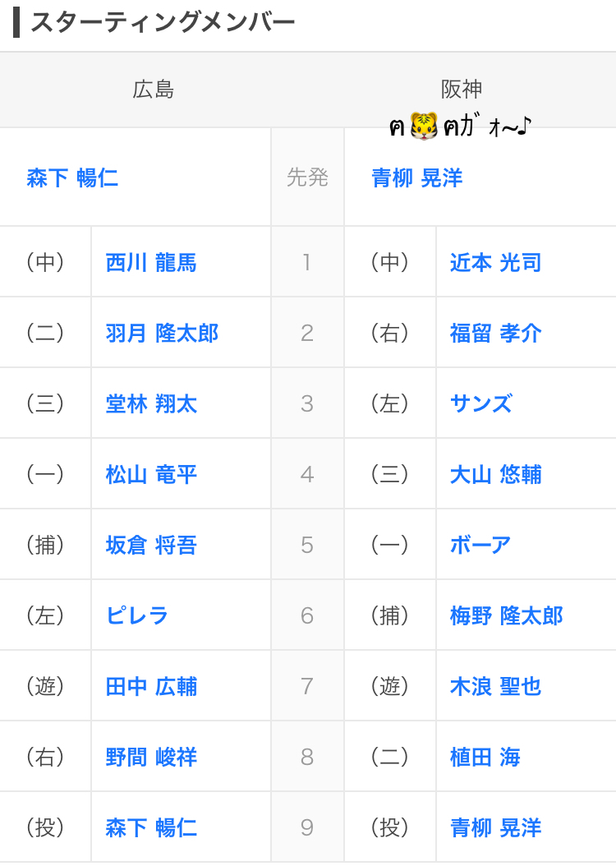Click 野間 峻祥 in batting order
The height and width of the screenshot is (866, 616).
point(151,758)
